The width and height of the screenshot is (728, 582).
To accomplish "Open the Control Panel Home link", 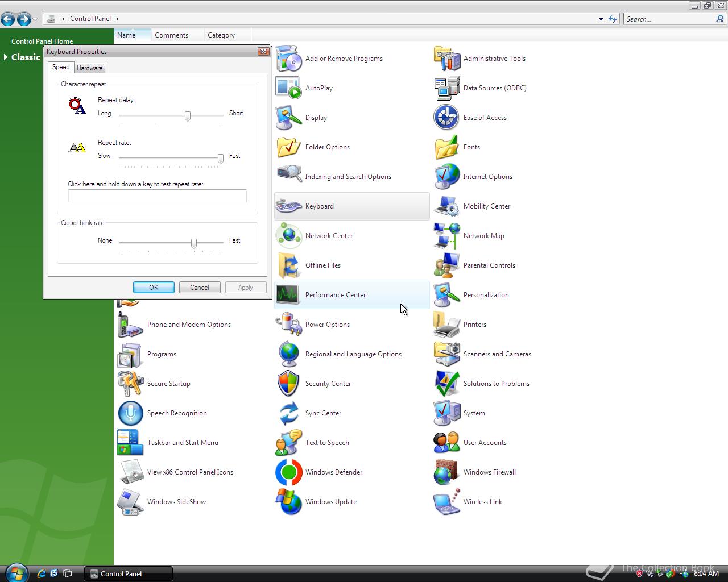I will tap(42, 41).
